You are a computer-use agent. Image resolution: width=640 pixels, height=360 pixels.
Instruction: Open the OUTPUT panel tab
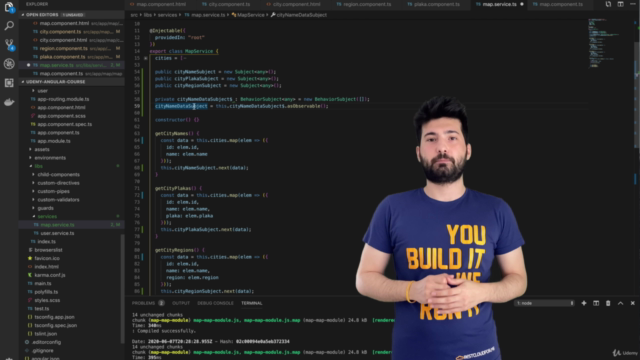coord(181,303)
